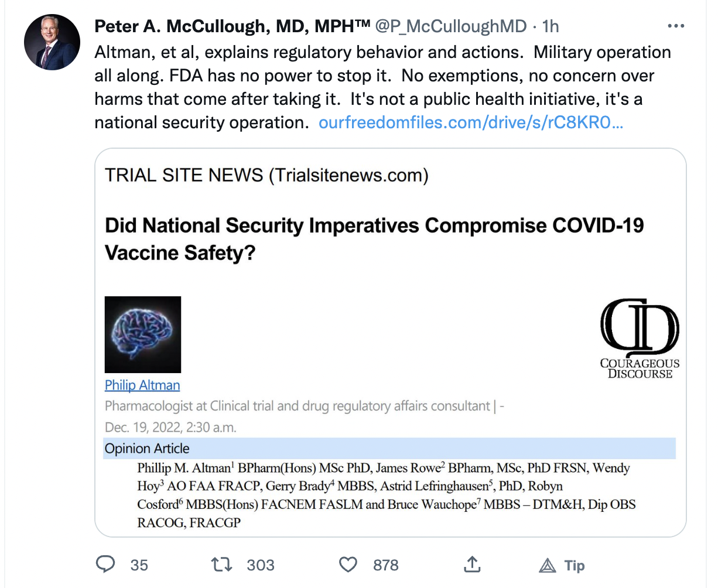Click the brain image thumbnail
The height and width of the screenshot is (588, 718).
coord(143,334)
